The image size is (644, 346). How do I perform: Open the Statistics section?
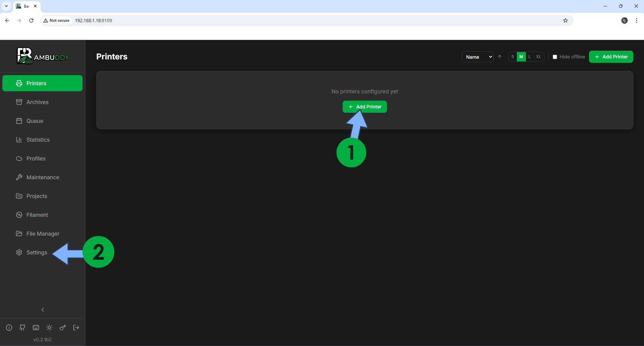pos(38,140)
